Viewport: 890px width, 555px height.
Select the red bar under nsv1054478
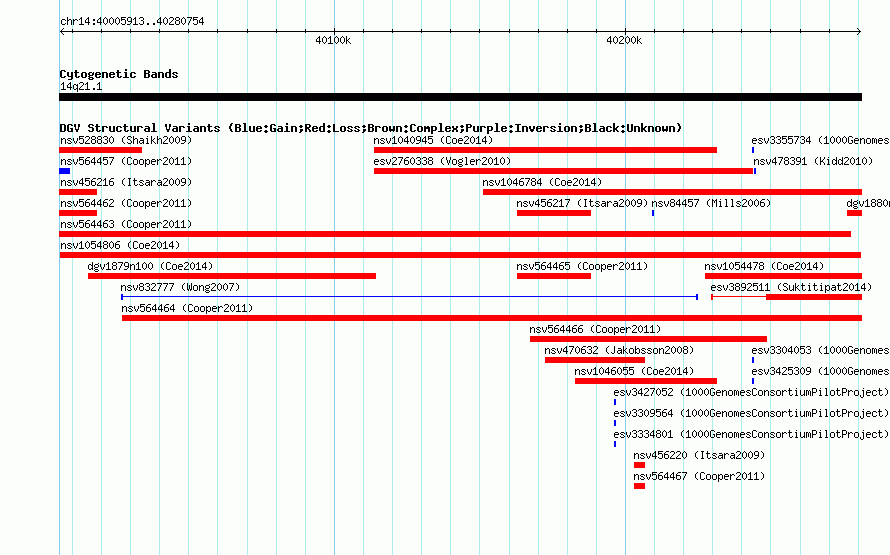783,276
